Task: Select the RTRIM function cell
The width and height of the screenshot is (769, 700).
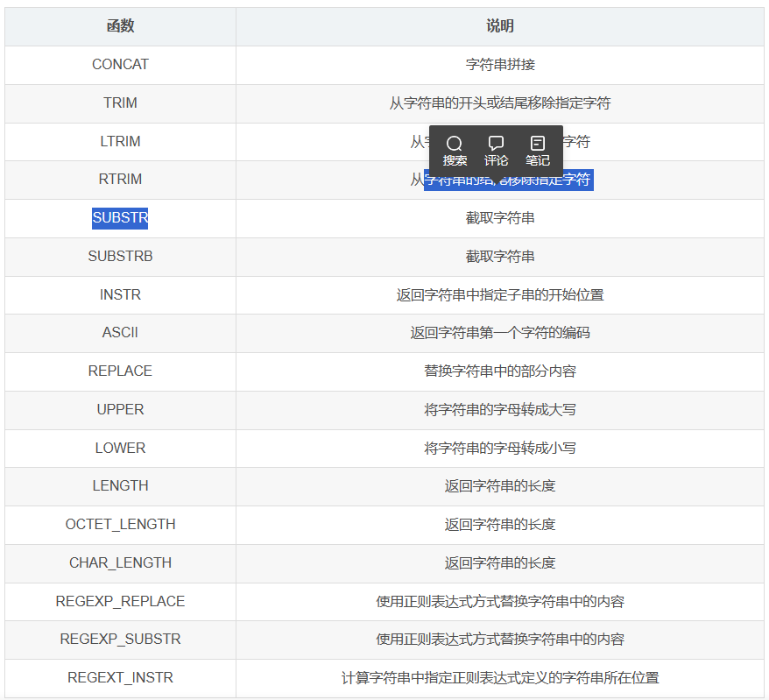Action: (120, 179)
